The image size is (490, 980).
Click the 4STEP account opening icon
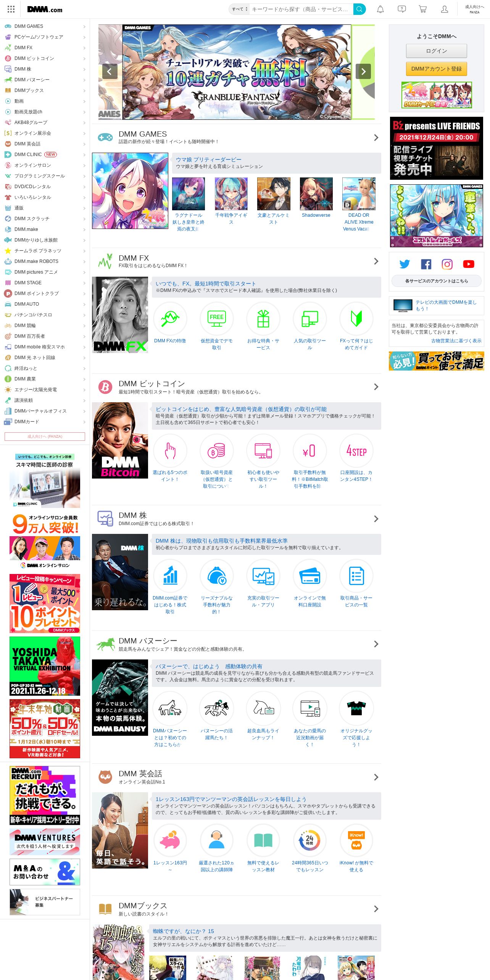(356, 451)
